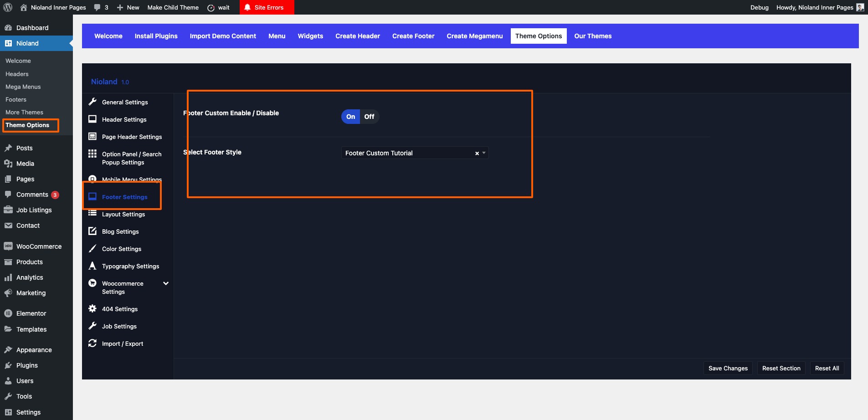Open the Import Demo Content tab
868x420 pixels.
(x=223, y=36)
